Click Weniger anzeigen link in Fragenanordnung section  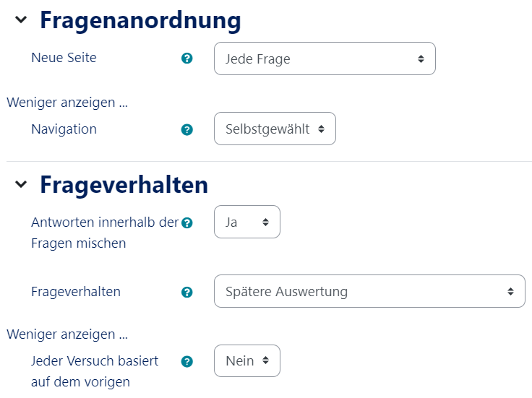(67, 103)
